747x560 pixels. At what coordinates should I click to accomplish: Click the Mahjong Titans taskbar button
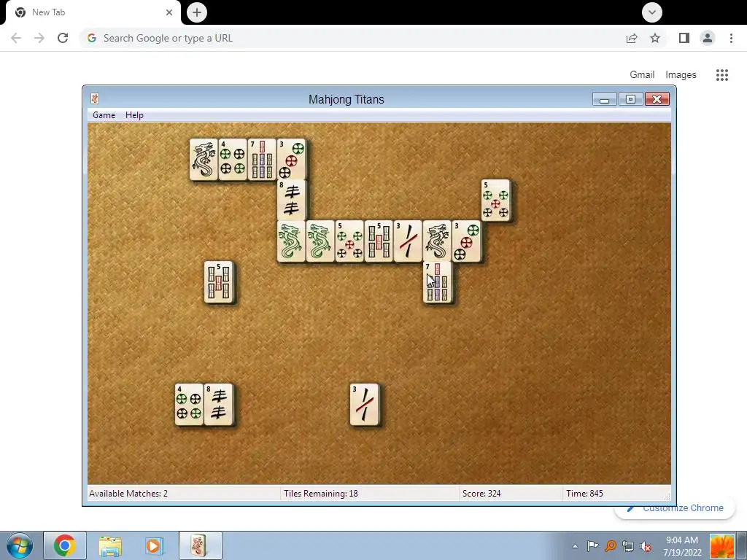pos(200,545)
